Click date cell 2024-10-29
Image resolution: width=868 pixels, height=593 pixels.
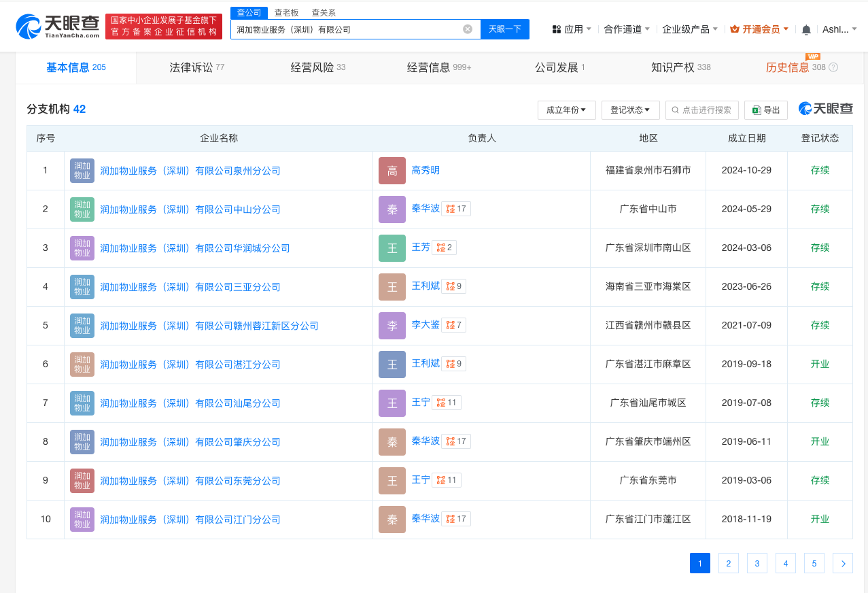[747, 171]
